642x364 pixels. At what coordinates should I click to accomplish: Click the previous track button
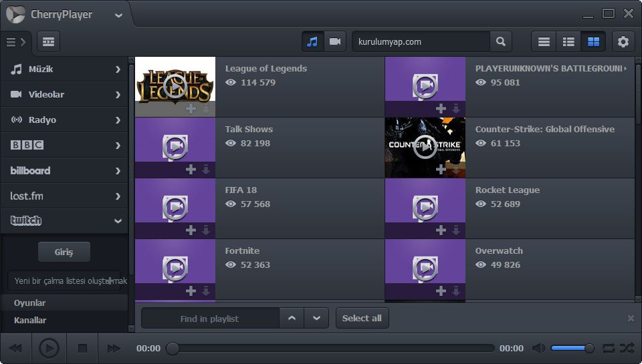pos(15,349)
